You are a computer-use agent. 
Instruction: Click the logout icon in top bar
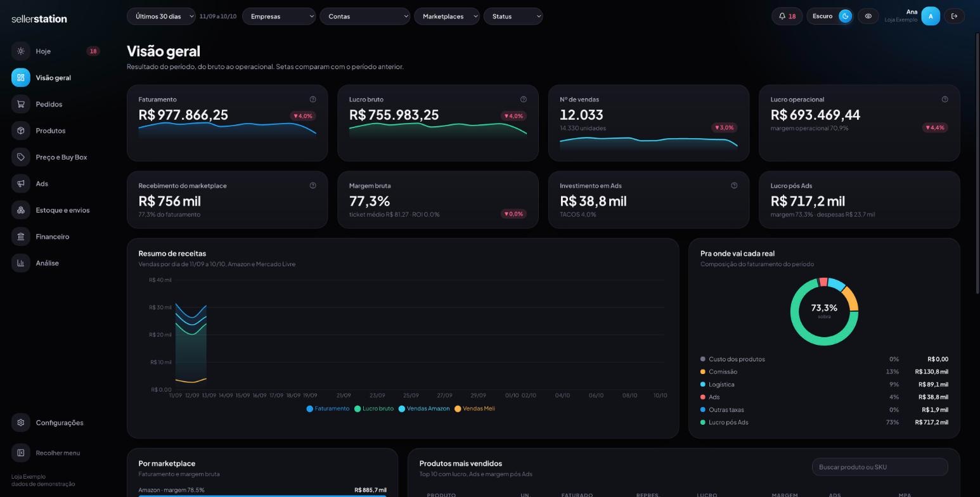(x=954, y=16)
